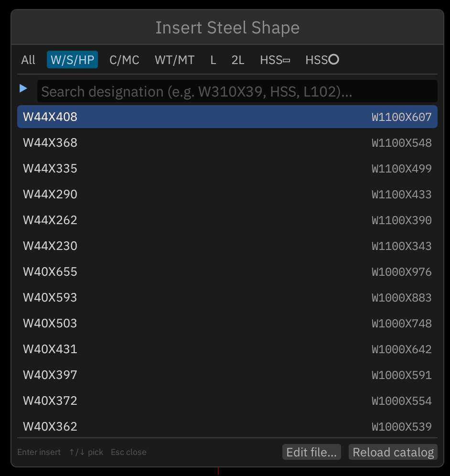450x476 pixels.
Task: Pick the W44X408 shape row
Action: 227,117
